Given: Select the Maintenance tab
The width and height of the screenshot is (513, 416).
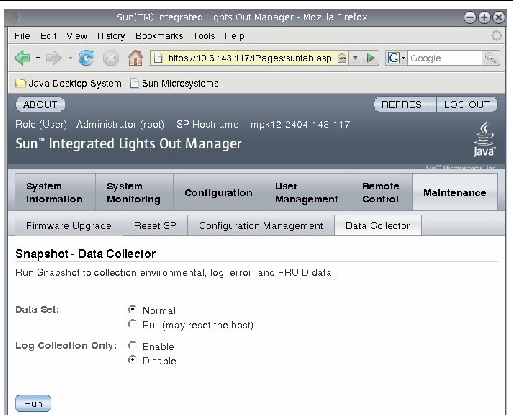Looking at the screenshot, I should [455, 192].
